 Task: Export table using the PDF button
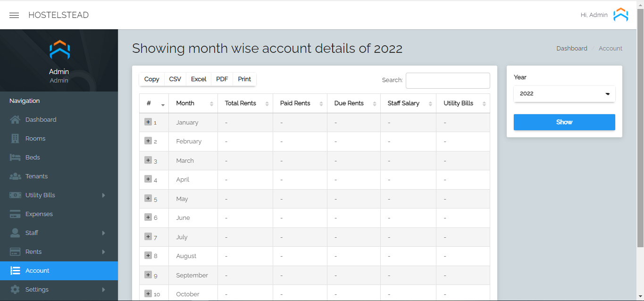(x=222, y=79)
